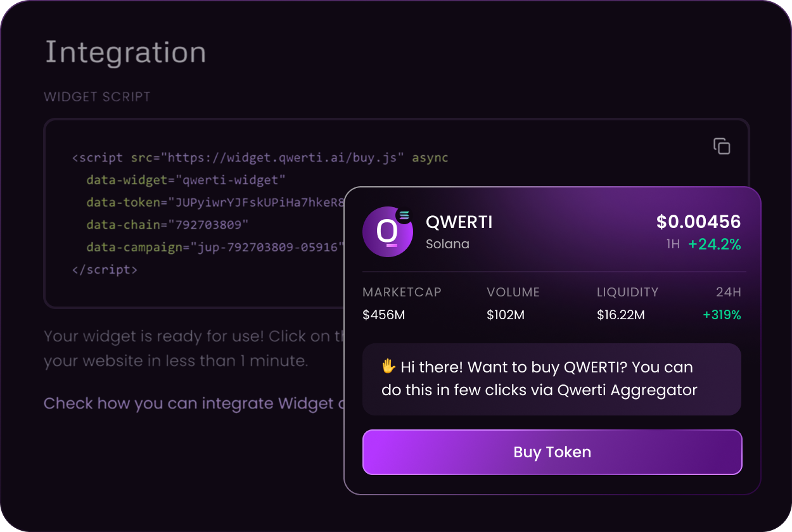Click the chat message bubble in the widget
The width and height of the screenshot is (792, 532).
552,378
